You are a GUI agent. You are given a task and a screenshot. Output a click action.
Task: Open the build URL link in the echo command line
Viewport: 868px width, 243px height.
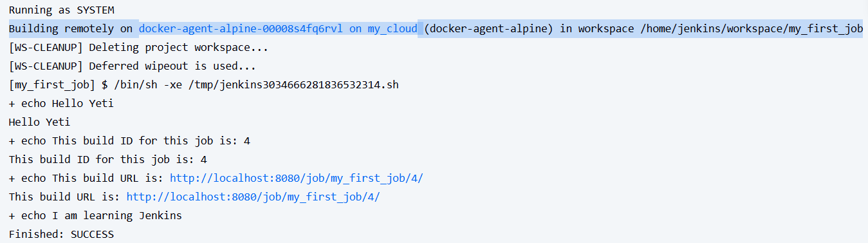(297, 179)
